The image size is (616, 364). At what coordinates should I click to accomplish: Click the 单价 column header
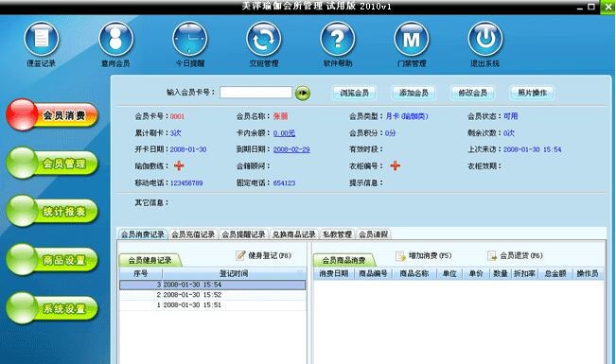[476, 273]
